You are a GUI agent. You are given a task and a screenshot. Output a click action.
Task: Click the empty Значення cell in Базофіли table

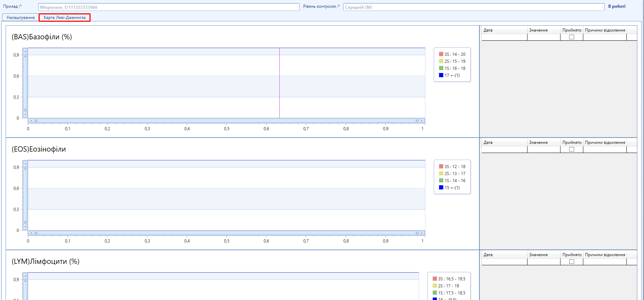544,37
